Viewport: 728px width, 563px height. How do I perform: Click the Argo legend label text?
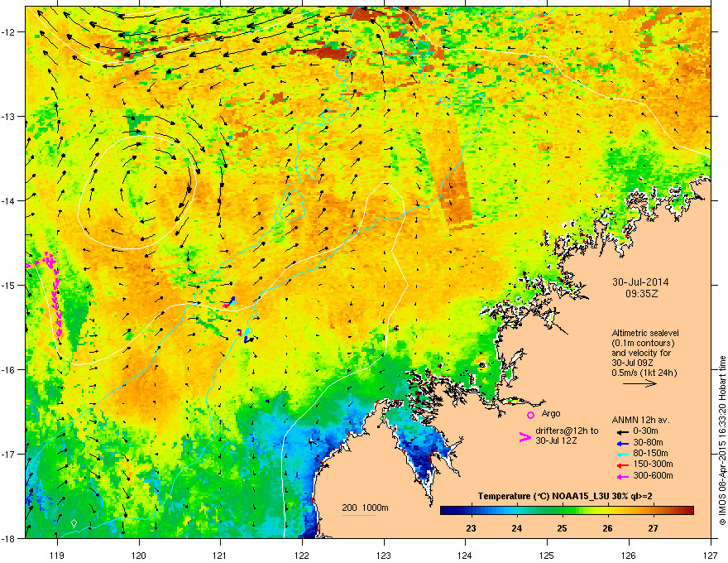pyautogui.click(x=551, y=413)
